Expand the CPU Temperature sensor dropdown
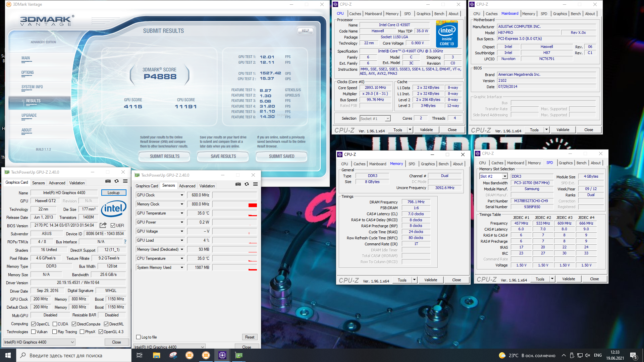644x362 pixels. (x=182, y=258)
